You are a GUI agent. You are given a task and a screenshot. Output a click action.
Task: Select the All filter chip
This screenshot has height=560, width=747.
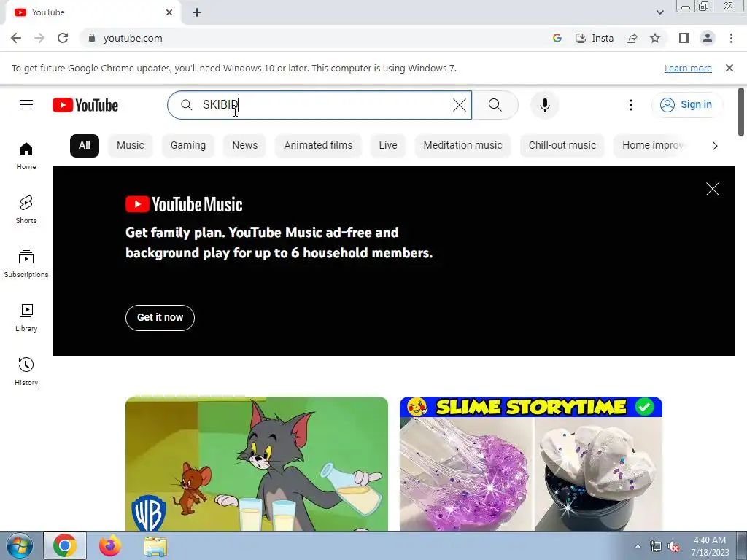pyautogui.click(x=85, y=146)
